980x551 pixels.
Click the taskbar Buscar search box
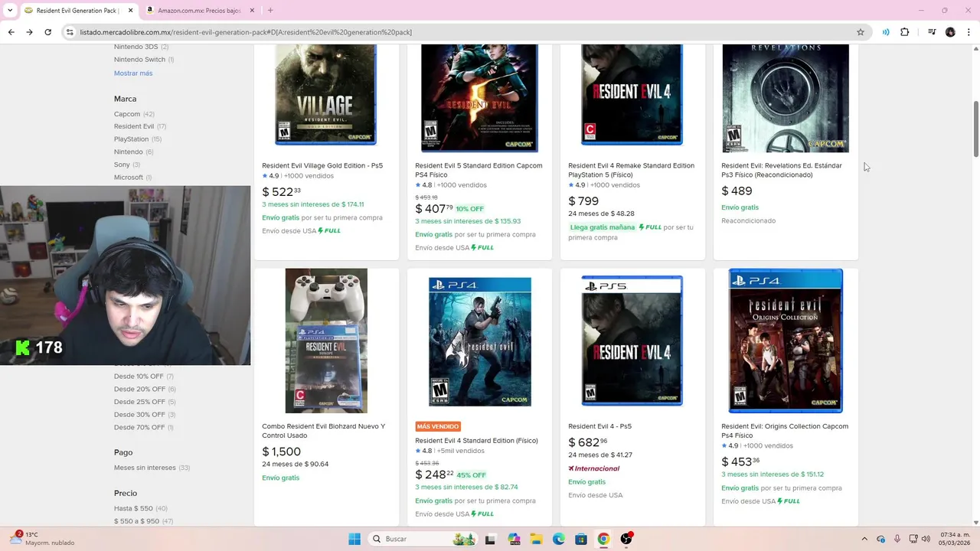click(423, 539)
